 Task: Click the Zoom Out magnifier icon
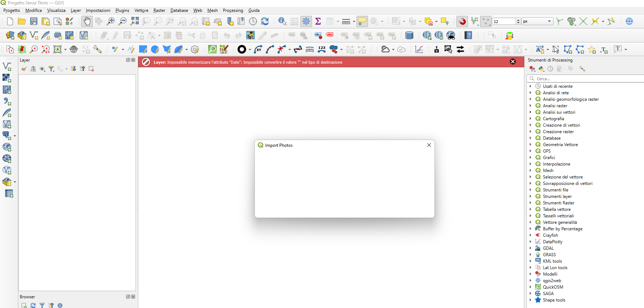pyautogui.click(x=123, y=21)
